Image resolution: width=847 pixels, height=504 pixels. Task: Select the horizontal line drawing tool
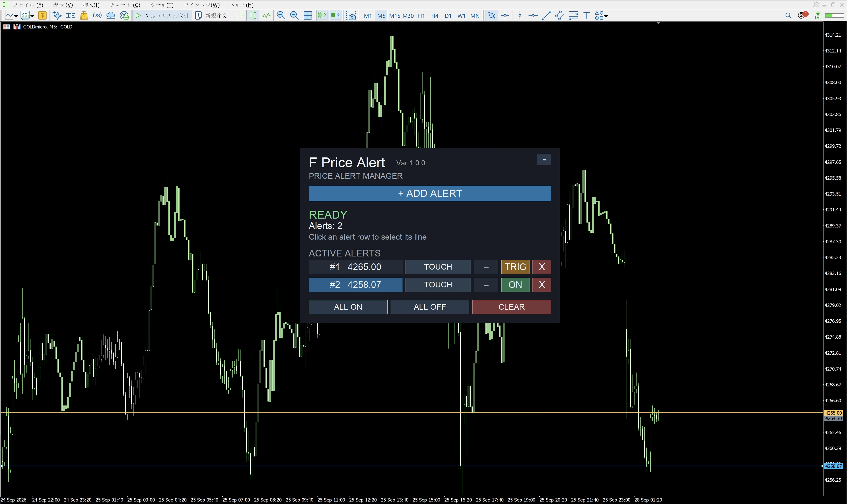533,16
